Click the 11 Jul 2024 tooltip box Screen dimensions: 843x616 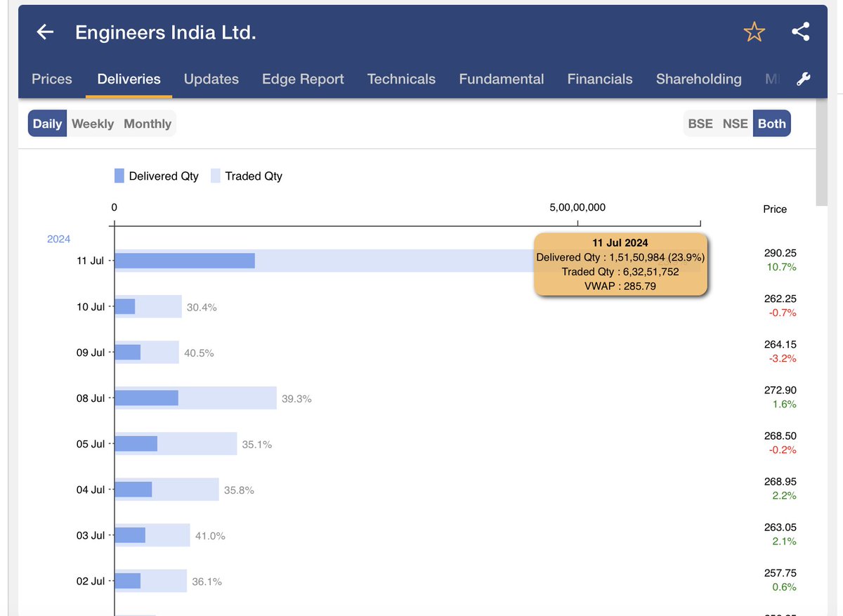tap(621, 264)
